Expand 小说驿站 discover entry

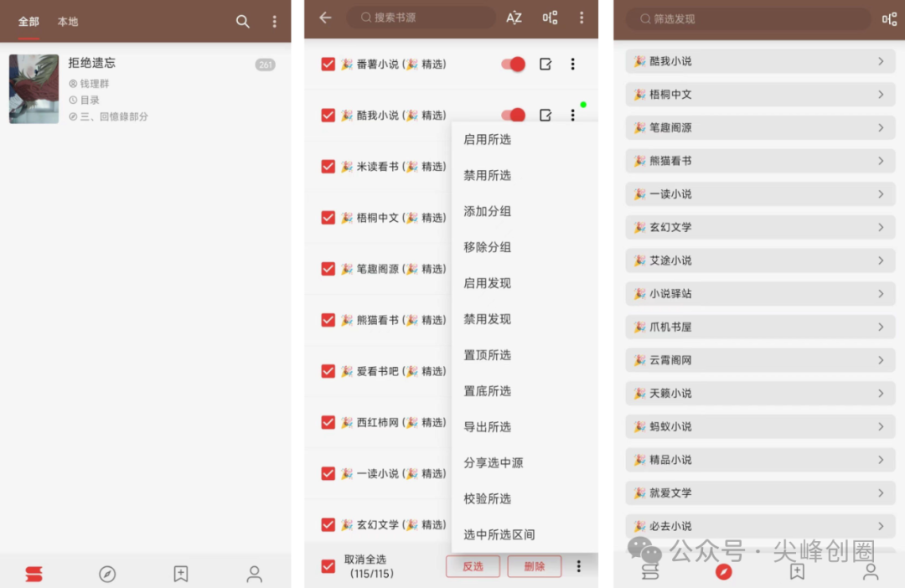click(760, 294)
